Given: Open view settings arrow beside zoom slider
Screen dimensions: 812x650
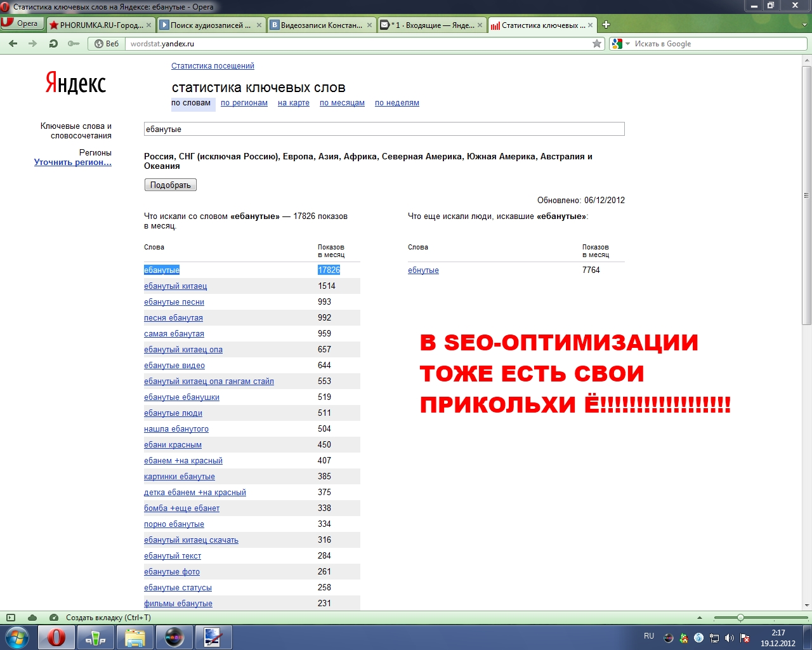Looking at the screenshot, I should point(700,618).
